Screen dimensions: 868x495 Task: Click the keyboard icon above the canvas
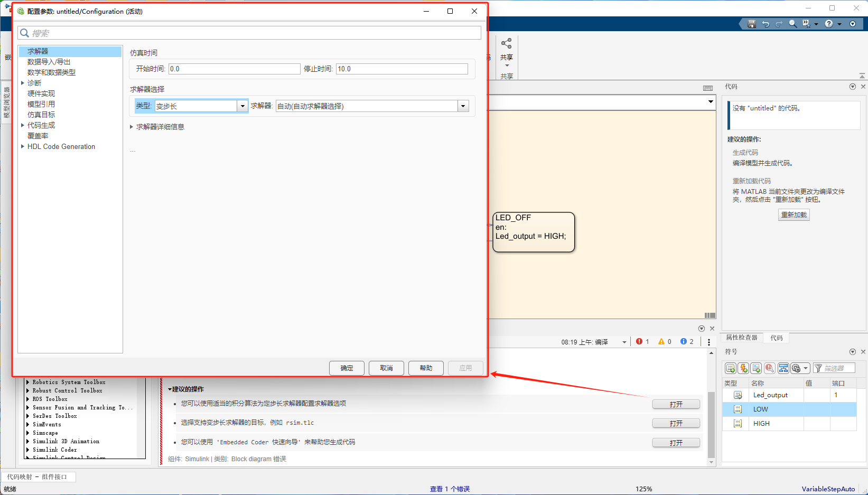708,88
